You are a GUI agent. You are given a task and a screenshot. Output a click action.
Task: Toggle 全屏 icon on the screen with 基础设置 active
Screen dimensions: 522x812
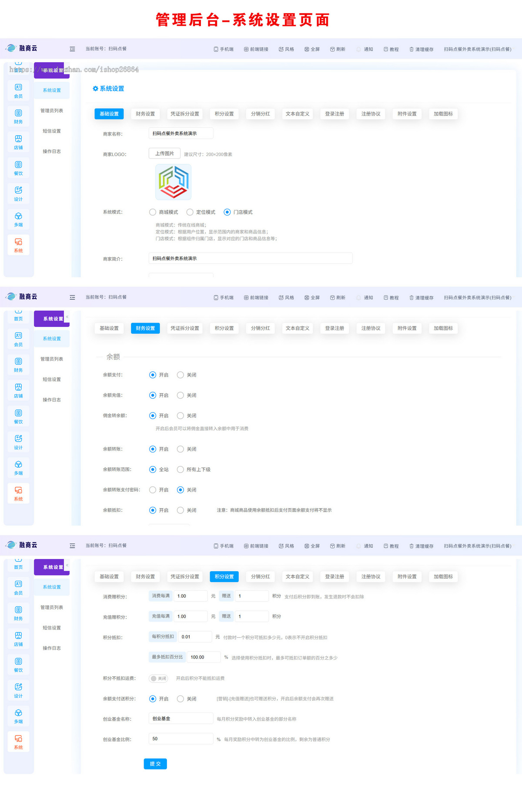tap(307, 49)
